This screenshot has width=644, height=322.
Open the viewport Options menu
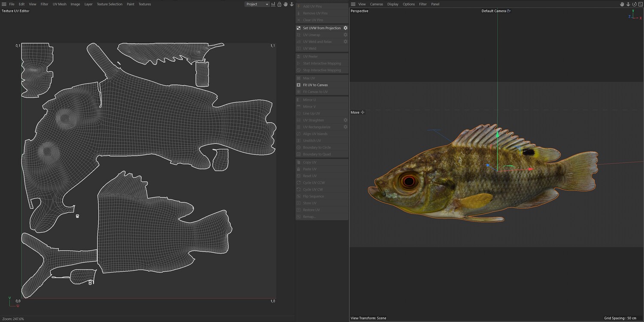(x=409, y=4)
